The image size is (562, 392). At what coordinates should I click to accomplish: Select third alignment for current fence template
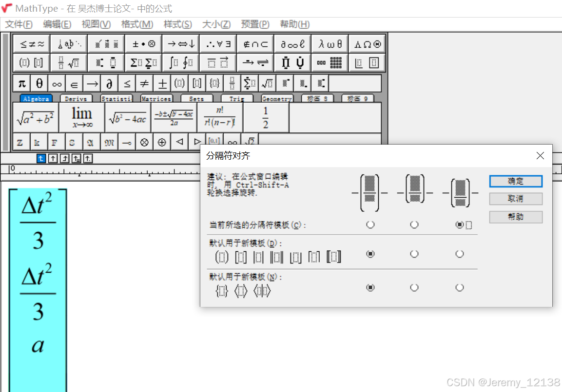[460, 224]
